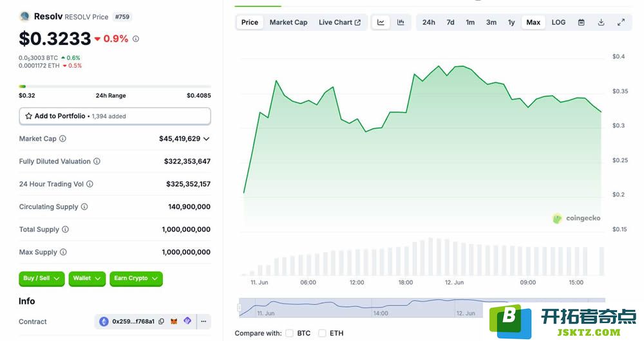Open the Buy / Sell dropdown
644x341 pixels.
[41, 278]
